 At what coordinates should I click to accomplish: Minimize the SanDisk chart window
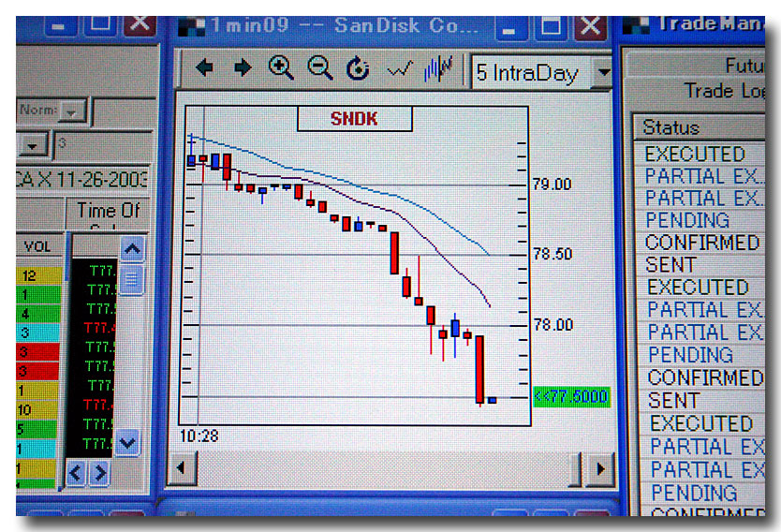(x=511, y=28)
